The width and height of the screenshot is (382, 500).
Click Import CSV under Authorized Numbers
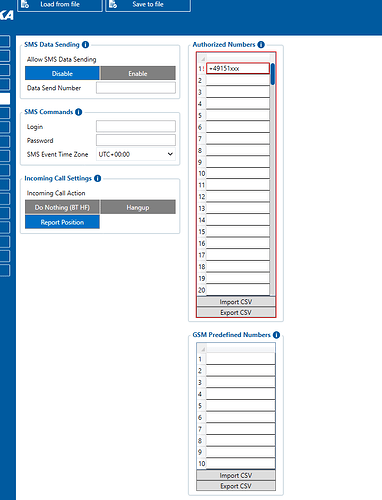(236, 302)
